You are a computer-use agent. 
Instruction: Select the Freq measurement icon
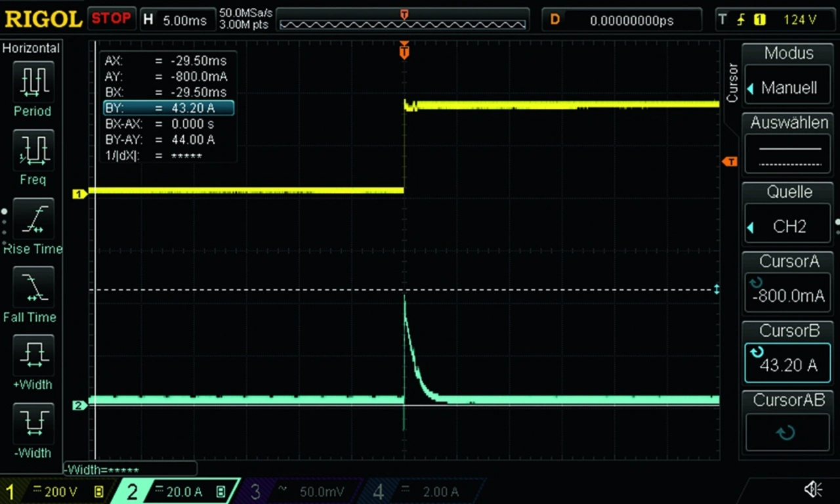[33, 150]
